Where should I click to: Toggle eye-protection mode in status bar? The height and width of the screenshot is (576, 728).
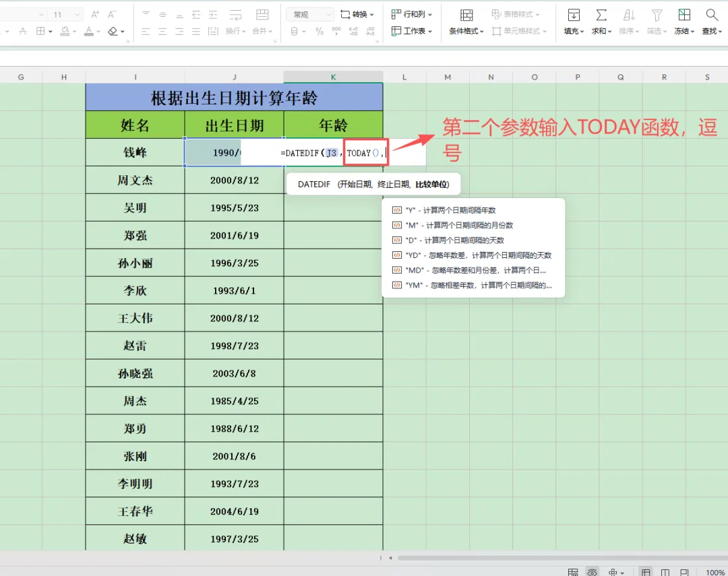[592, 572]
